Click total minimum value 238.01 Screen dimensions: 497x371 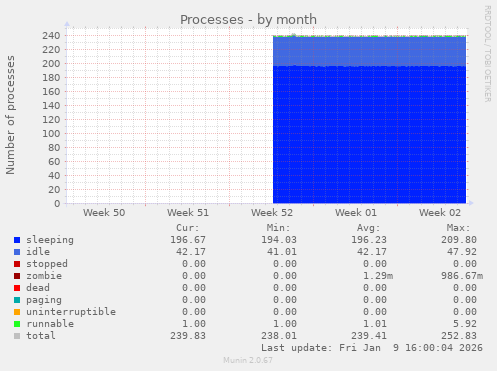pos(279,336)
